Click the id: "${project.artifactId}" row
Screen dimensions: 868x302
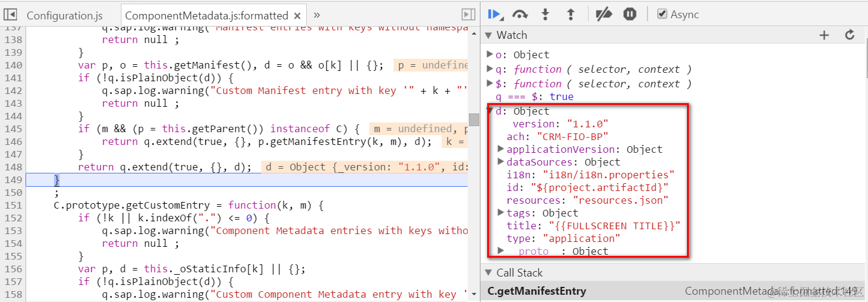point(588,187)
